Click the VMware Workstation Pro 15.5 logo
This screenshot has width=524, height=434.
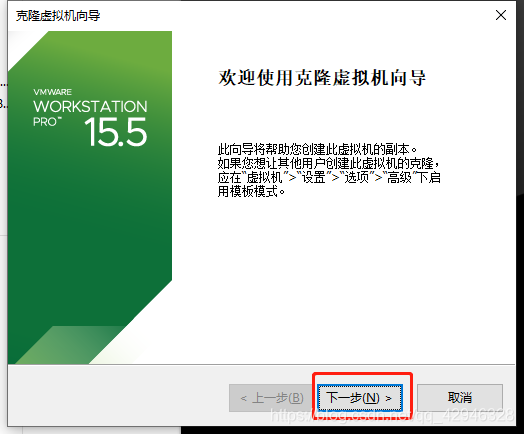coord(90,117)
